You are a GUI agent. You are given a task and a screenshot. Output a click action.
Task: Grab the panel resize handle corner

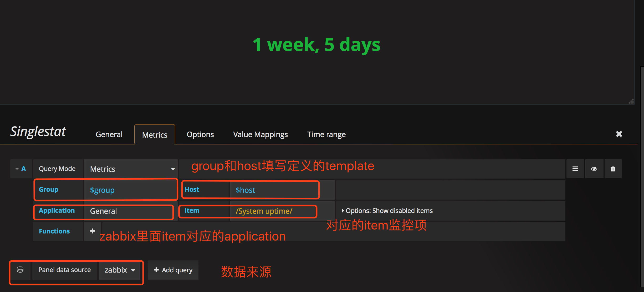[x=631, y=101]
